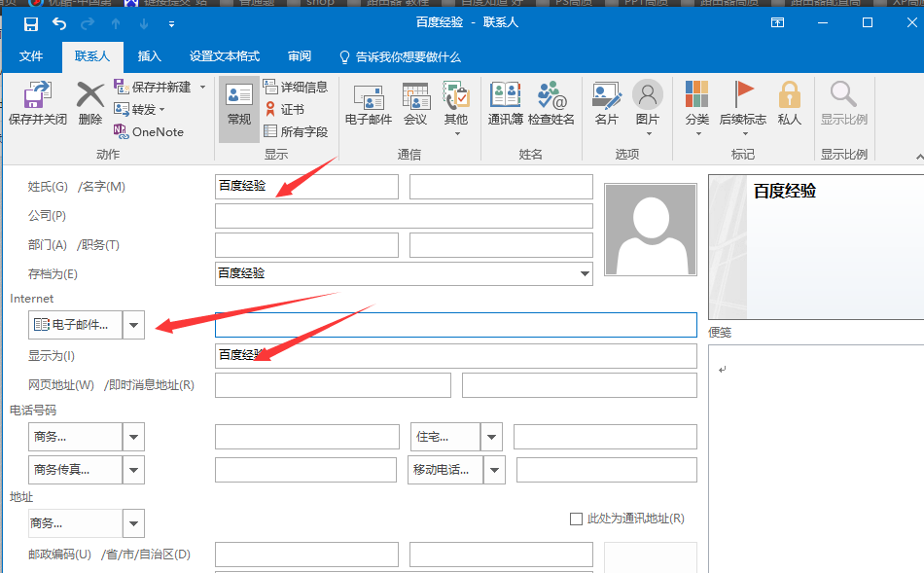Click the 公司 company input field
This screenshot has width=924, height=573.
pyautogui.click(x=404, y=216)
